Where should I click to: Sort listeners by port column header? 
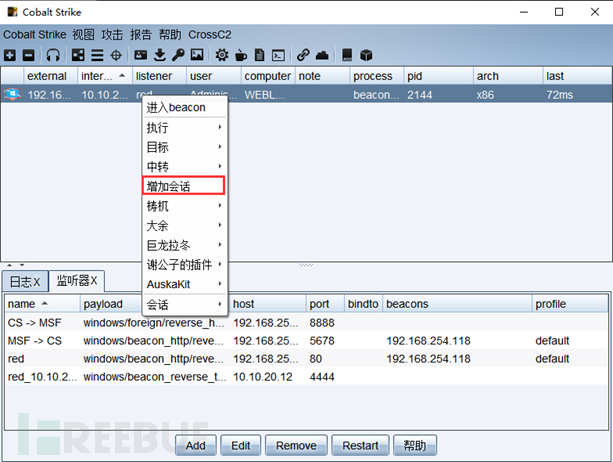[325, 304]
